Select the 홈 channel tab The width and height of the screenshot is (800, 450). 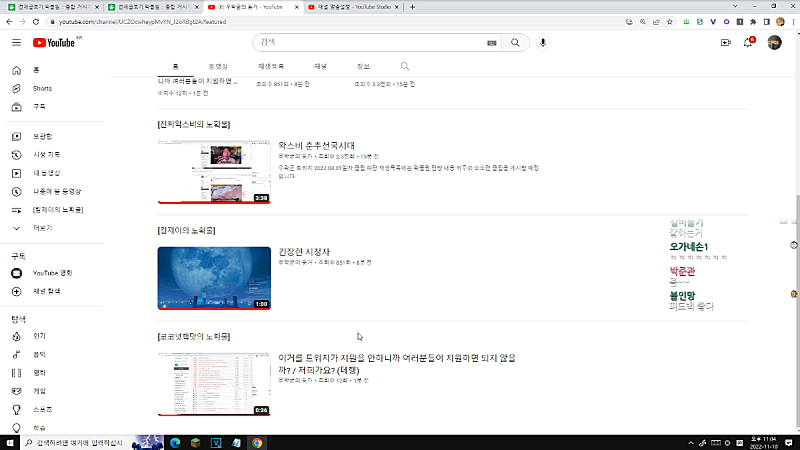176,66
